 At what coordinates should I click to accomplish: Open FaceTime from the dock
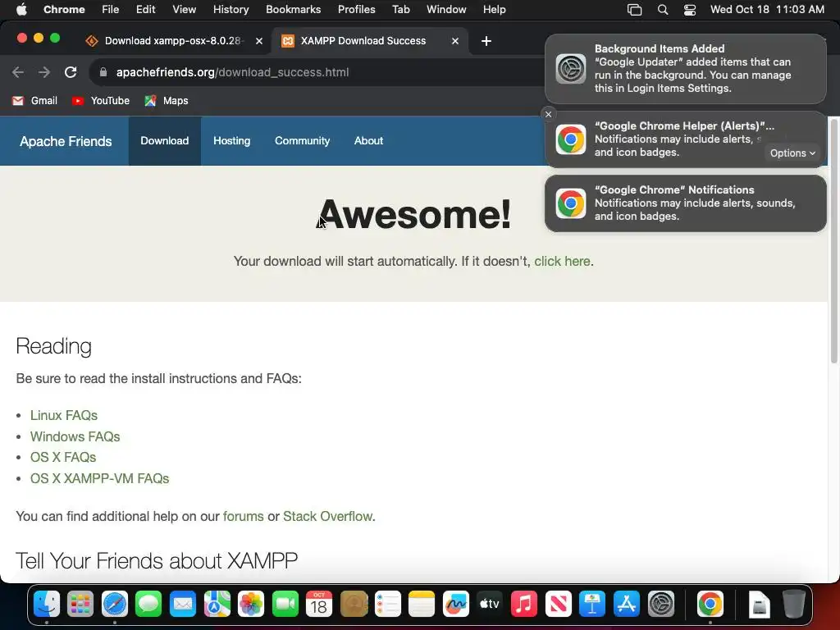pyautogui.click(x=285, y=605)
